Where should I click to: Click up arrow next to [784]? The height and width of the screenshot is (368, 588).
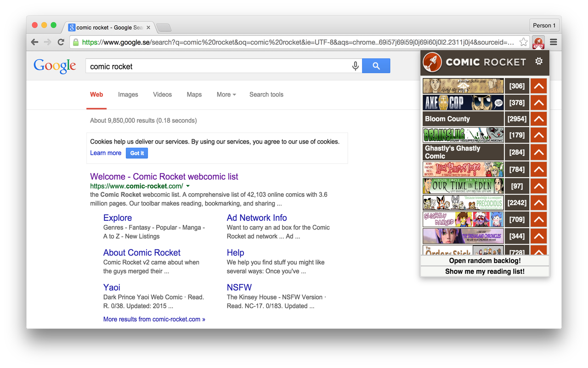[x=538, y=169]
